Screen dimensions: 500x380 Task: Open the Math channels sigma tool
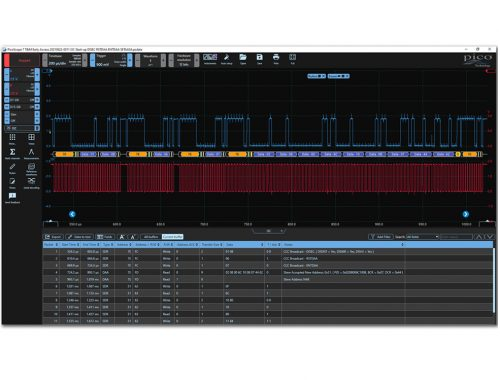tap(12, 153)
